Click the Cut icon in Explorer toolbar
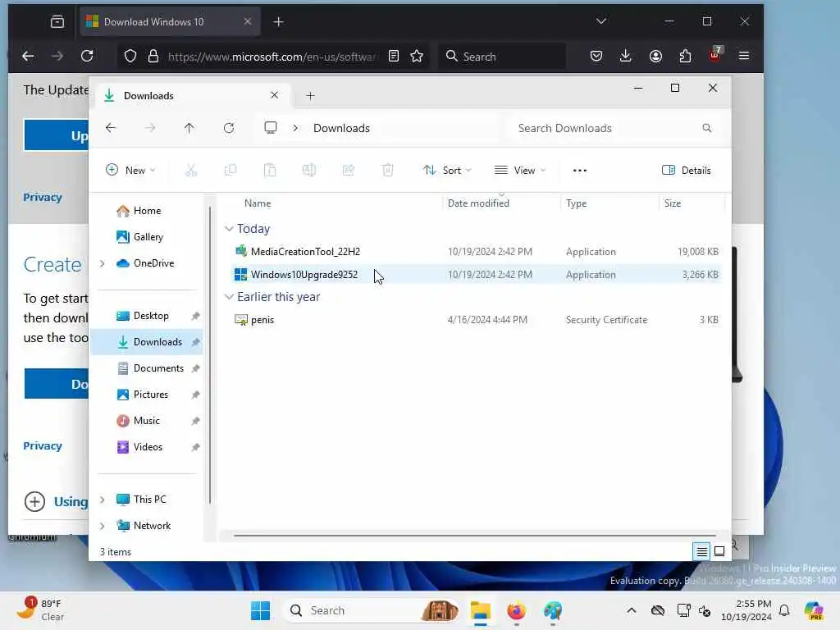 tap(191, 171)
